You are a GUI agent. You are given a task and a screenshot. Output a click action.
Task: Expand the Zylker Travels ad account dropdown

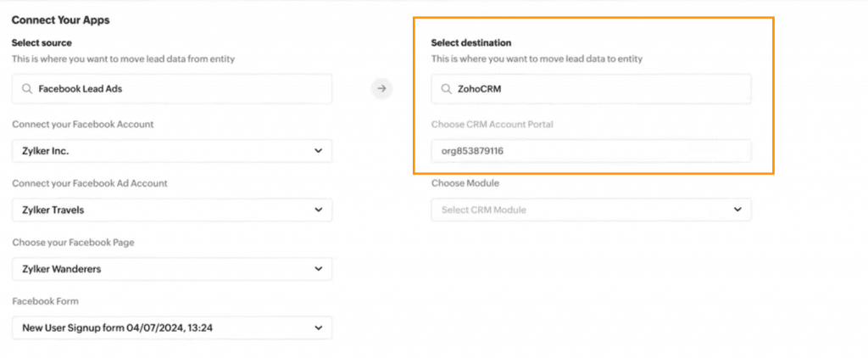(172, 210)
